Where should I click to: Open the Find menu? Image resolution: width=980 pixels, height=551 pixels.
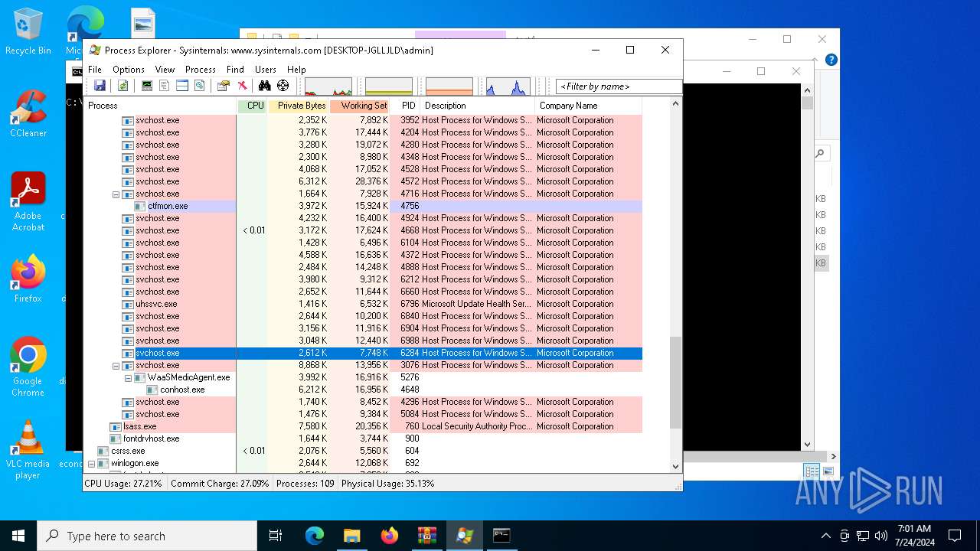click(235, 70)
